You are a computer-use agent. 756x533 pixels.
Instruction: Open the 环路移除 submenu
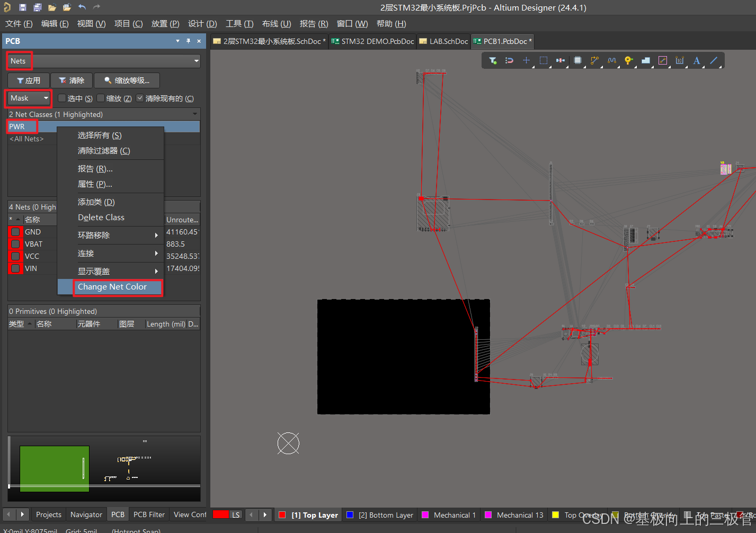(110, 235)
